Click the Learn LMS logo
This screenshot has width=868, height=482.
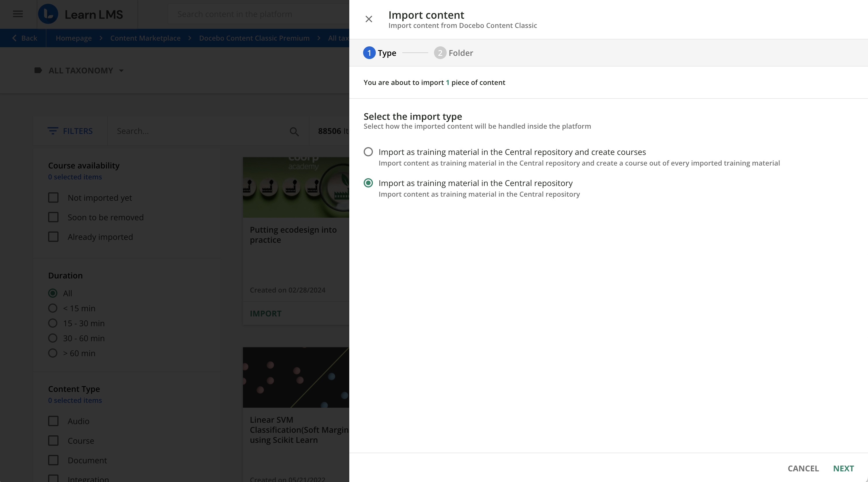point(81,14)
